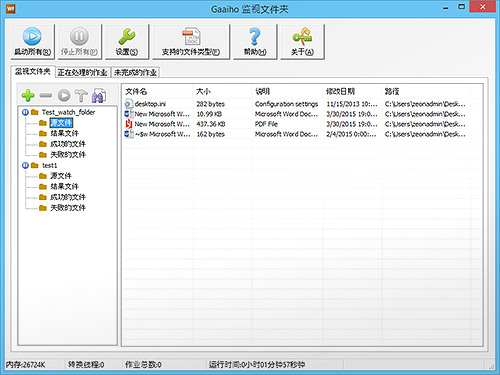Remove folder with the grey minus icon

46,96
